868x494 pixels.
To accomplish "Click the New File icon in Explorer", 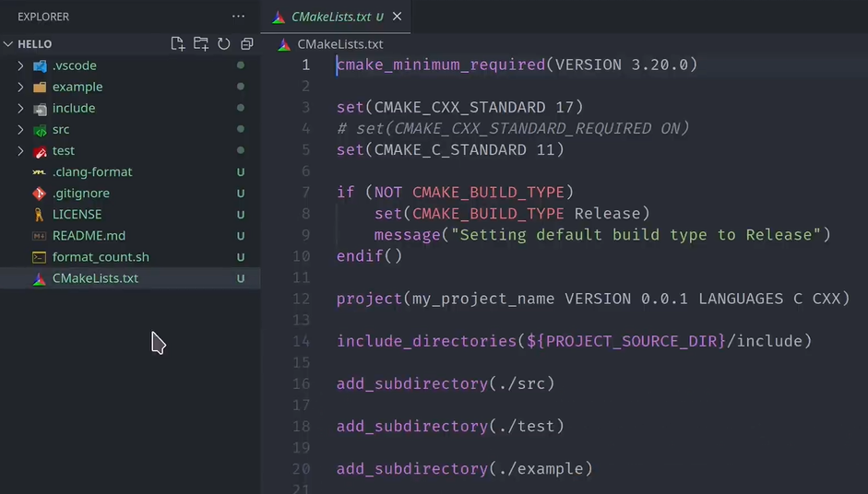I will [177, 43].
